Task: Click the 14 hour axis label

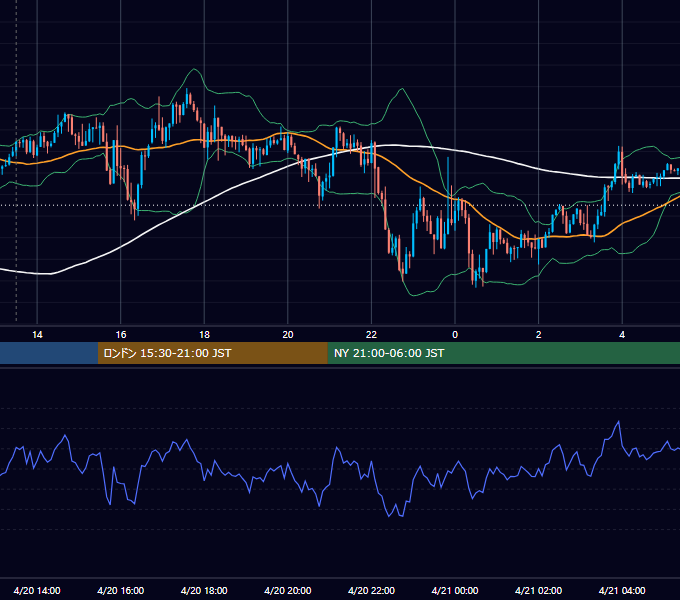Action: pyautogui.click(x=37, y=335)
